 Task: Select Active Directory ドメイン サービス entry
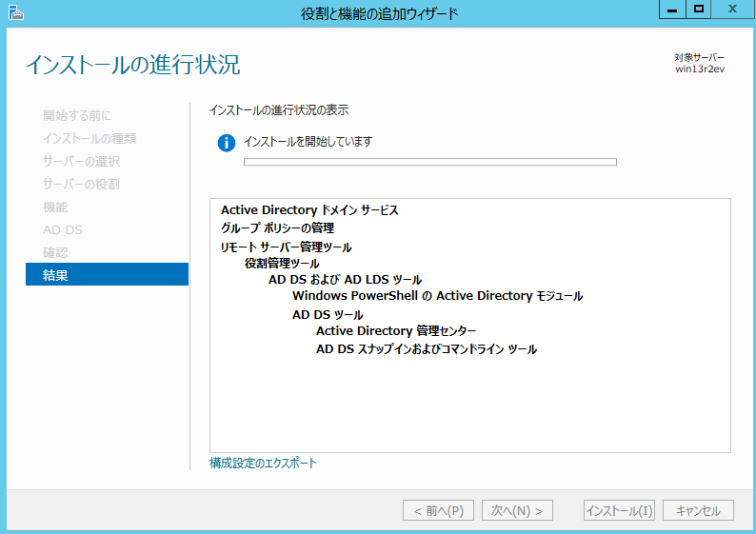coord(309,210)
